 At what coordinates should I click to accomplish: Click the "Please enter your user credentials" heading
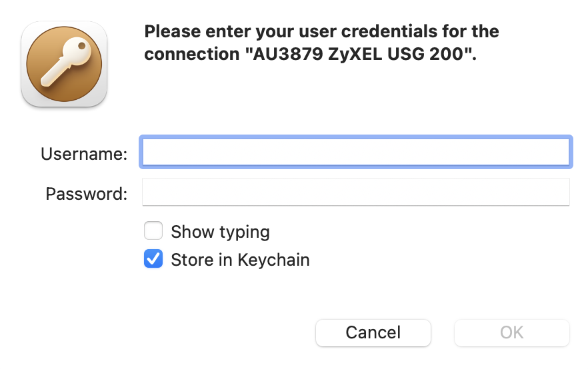(321, 31)
